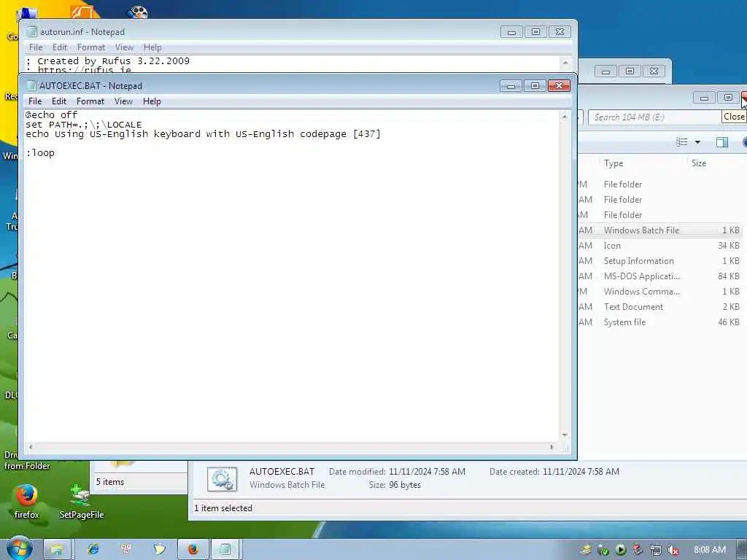Open the SetPageFile desktop shortcut
This screenshot has width=747, height=560.
point(82,501)
